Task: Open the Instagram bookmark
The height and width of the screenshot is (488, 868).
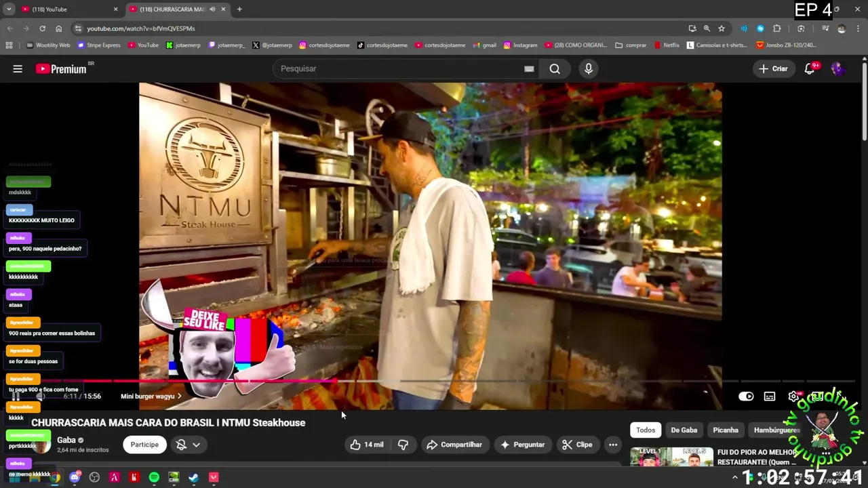Action: (520, 45)
